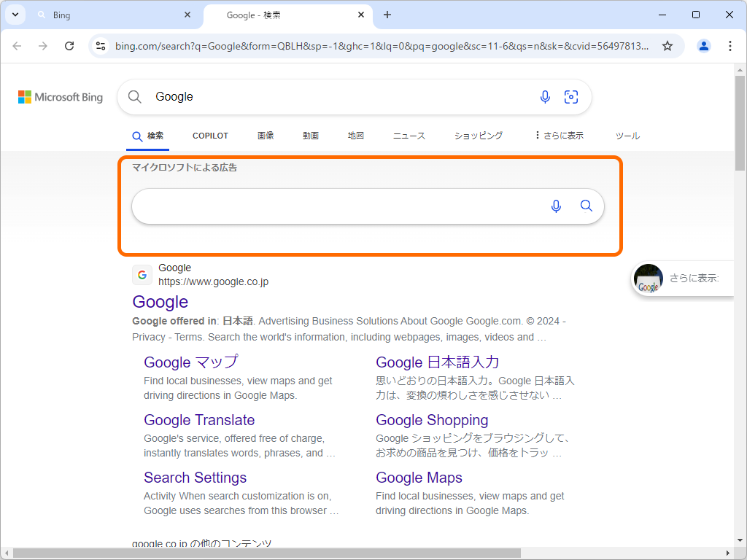Click inside the Bing search input field

(328, 96)
